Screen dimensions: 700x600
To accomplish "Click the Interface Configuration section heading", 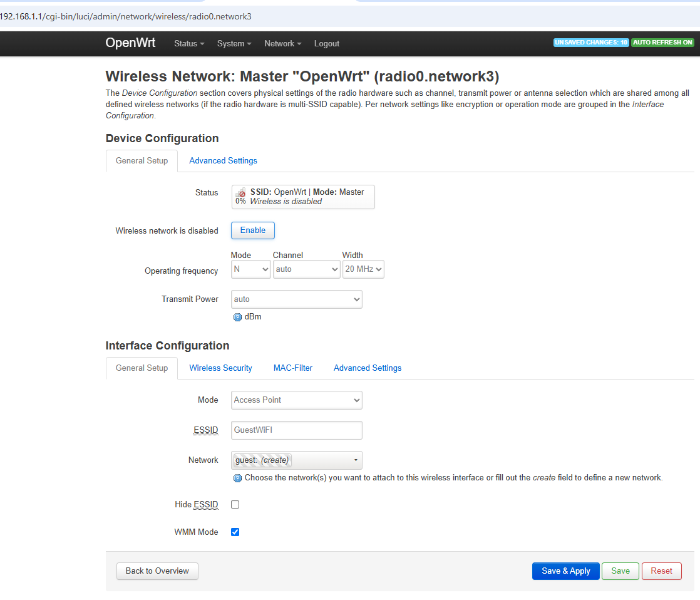I will pos(167,346).
